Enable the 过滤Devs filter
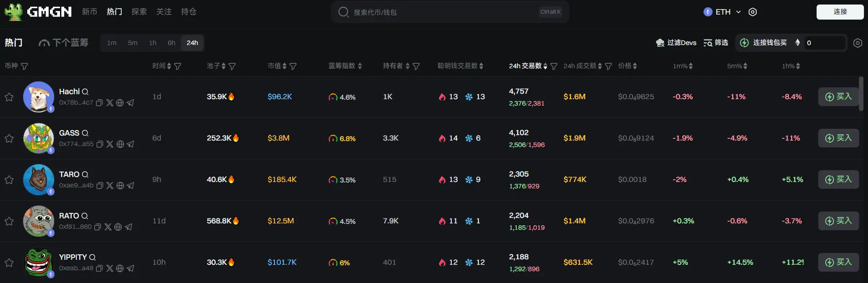 click(x=676, y=43)
